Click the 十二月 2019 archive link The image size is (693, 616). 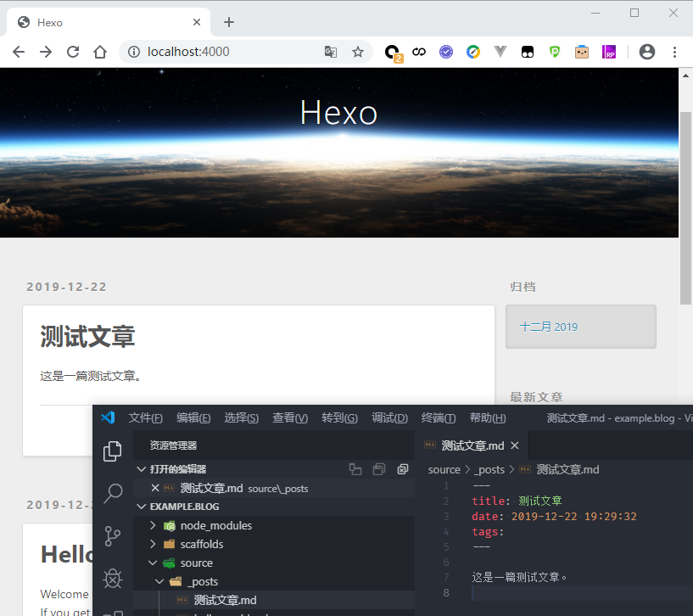pos(548,327)
